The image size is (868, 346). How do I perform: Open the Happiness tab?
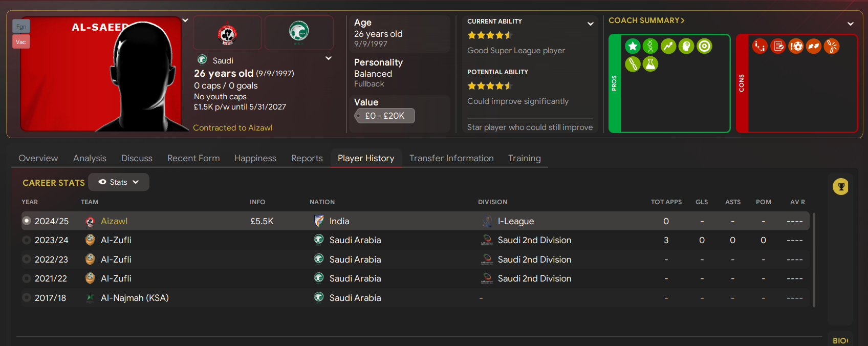[x=255, y=158]
